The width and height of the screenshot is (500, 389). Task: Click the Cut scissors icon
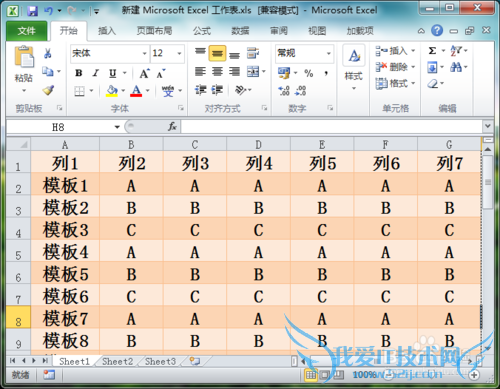(x=48, y=53)
